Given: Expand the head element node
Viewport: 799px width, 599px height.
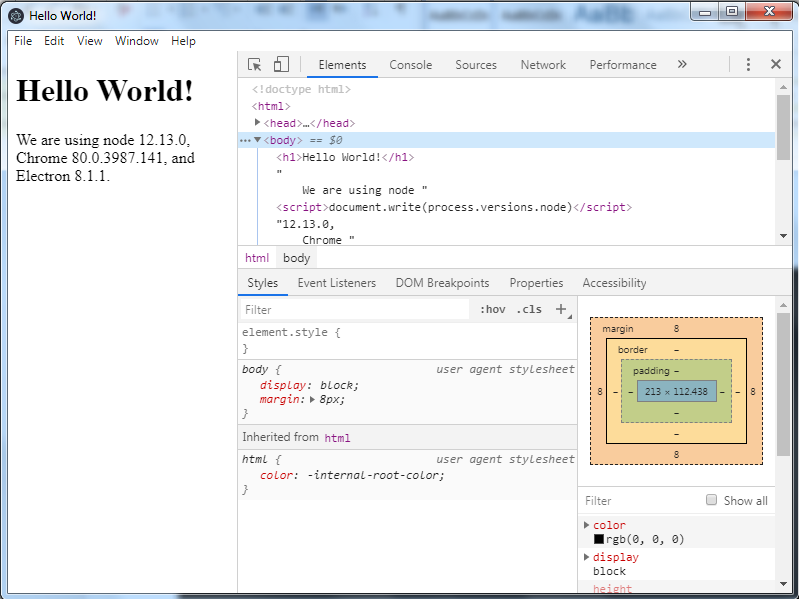Looking at the screenshot, I should coord(257,123).
